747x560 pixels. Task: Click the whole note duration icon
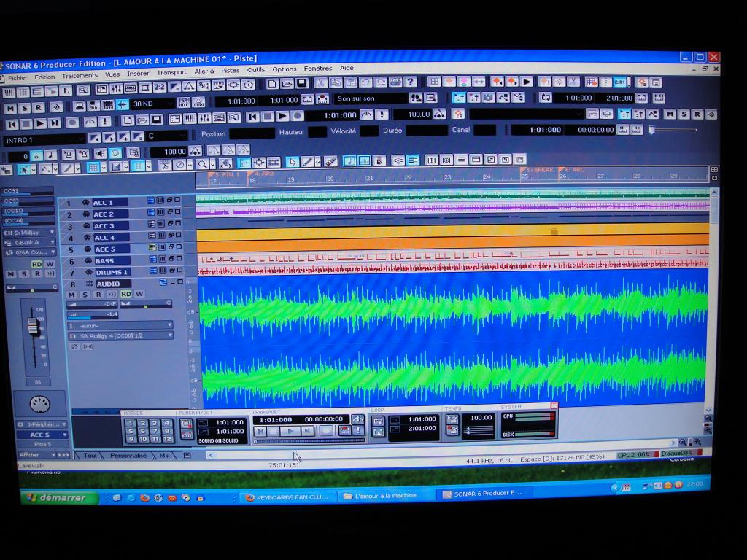click(x=36, y=156)
